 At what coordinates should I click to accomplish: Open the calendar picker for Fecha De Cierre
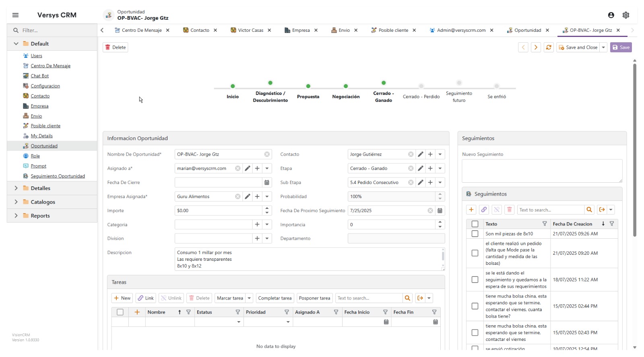266,183
